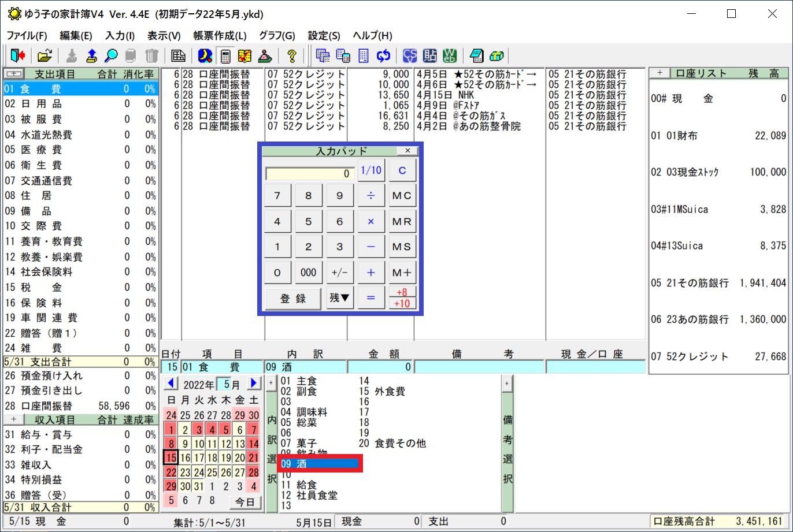The width and height of the screenshot is (793, 532).
Task: Open the ヘルプ(H) menu
Action: point(372,35)
